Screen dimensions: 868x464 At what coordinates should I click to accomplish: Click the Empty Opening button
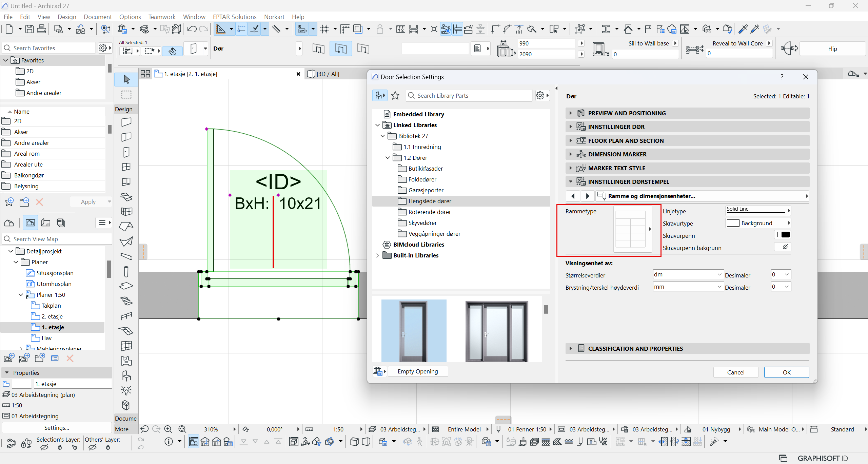[x=417, y=371]
